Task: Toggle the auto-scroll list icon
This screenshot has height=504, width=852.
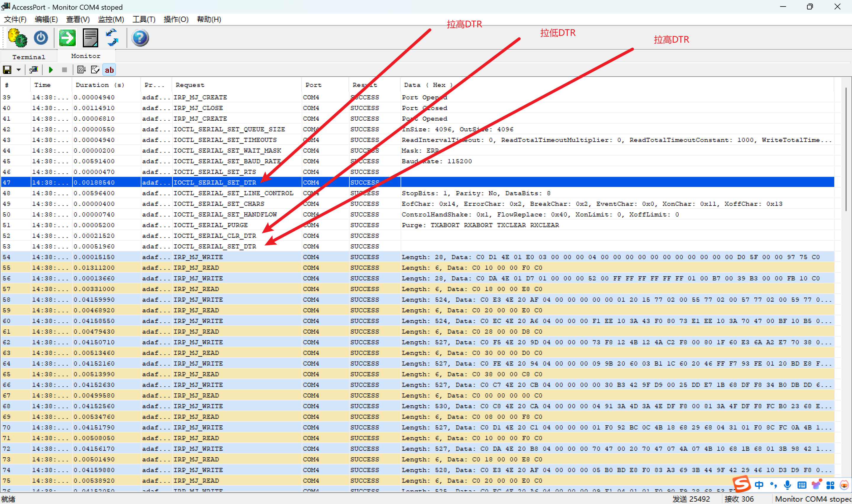Action: 81,70
